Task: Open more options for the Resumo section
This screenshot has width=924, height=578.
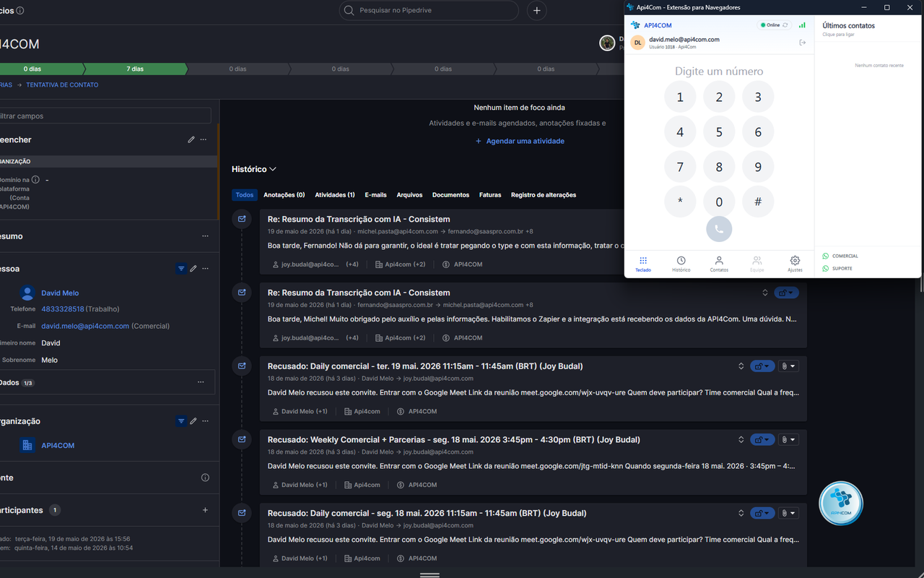Action: coord(205,236)
